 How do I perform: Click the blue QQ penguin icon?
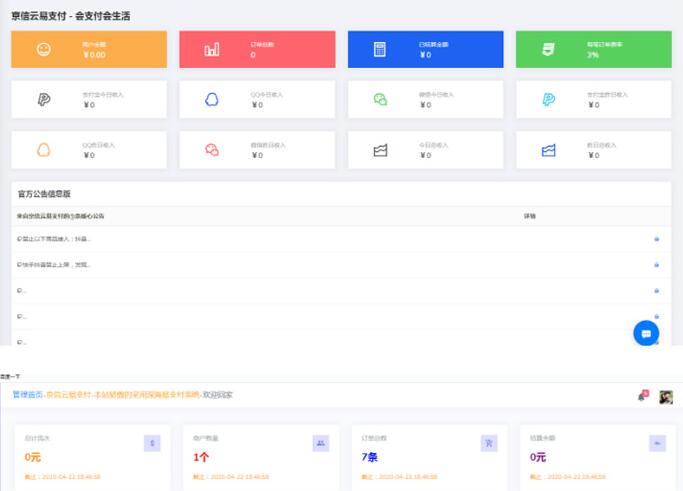[x=212, y=99]
